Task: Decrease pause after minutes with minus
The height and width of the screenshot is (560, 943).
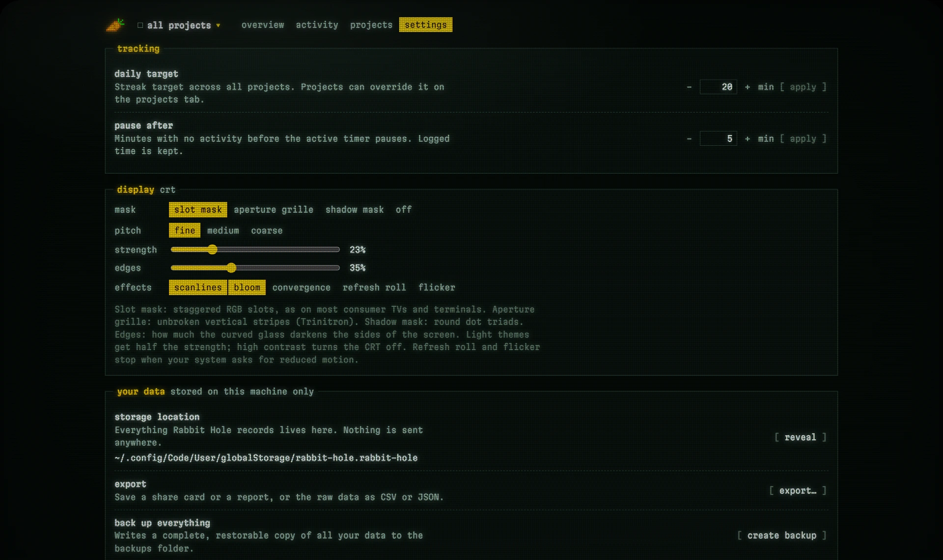Action: 689,139
